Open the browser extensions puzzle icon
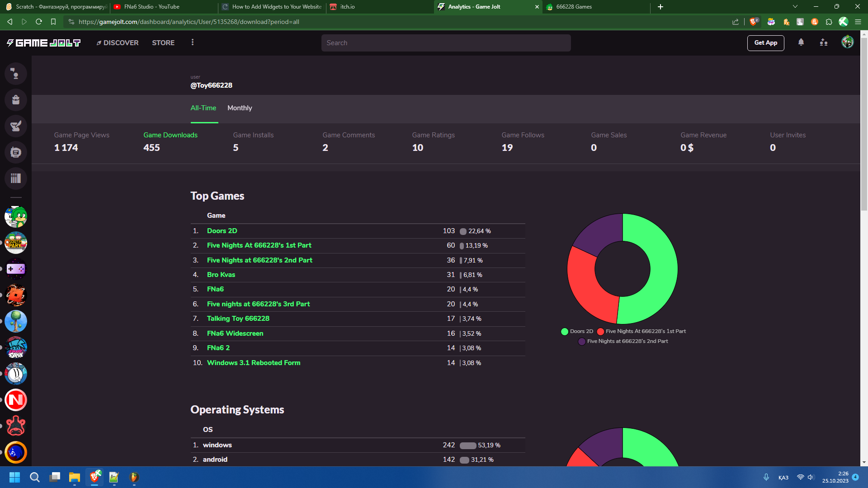The image size is (868, 488). (x=829, y=22)
